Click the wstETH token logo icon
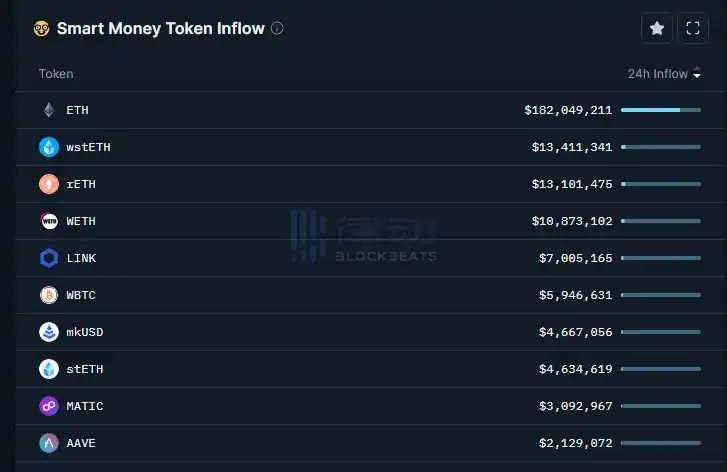This screenshot has width=727, height=472. click(x=49, y=147)
